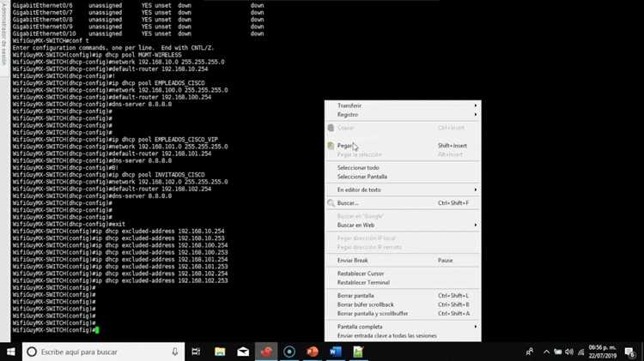Viewport: 644px width, 361px height.
Task: Expand the Buscar en Web submenu
Action: [x=403, y=226]
